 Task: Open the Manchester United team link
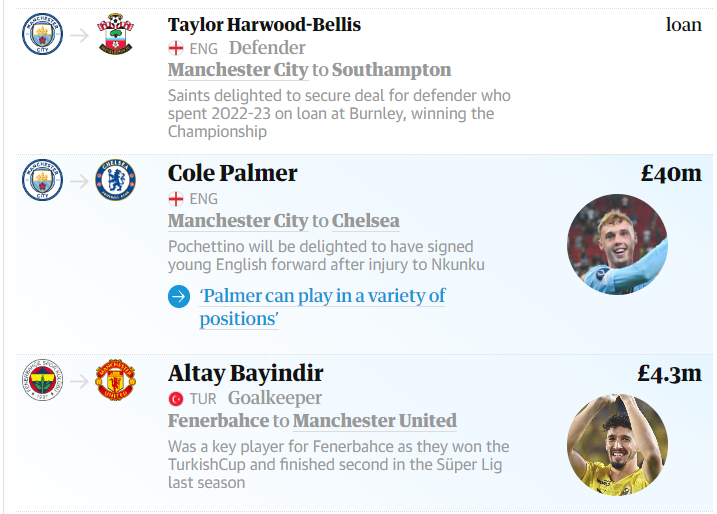pyautogui.click(x=375, y=421)
